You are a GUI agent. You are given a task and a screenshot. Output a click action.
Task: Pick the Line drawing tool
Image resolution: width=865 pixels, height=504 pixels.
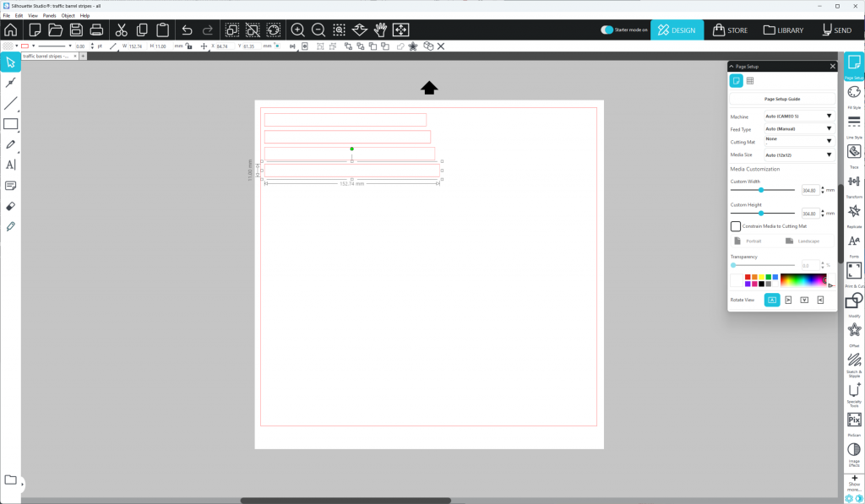[x=10, y=103]
